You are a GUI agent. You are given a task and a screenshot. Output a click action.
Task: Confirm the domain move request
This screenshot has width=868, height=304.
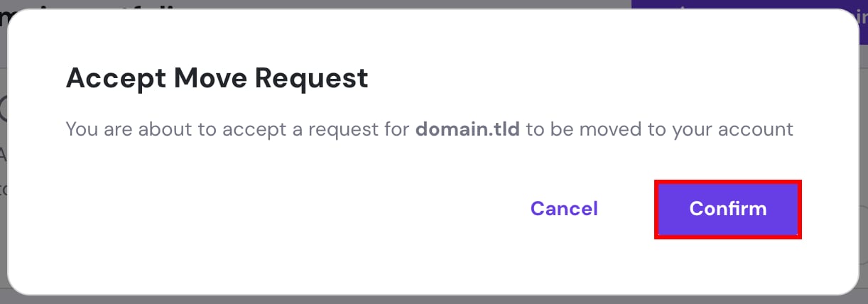point(727,209)
